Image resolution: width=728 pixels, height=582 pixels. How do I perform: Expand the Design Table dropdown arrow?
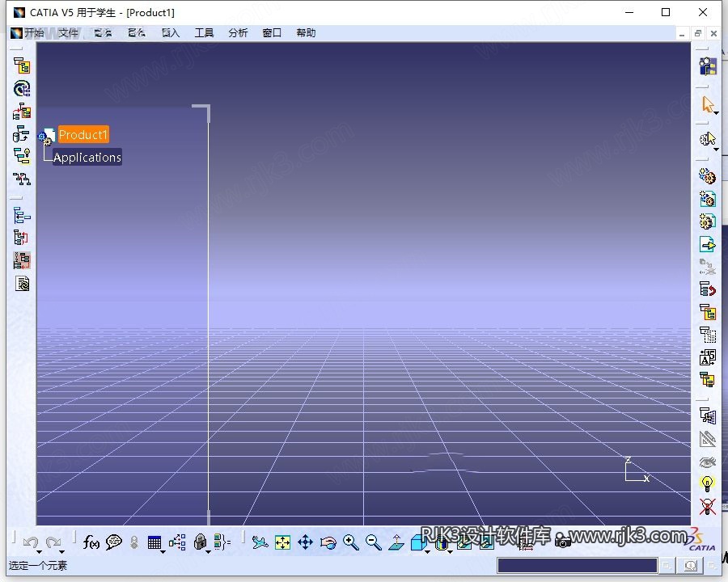(163, 552)
